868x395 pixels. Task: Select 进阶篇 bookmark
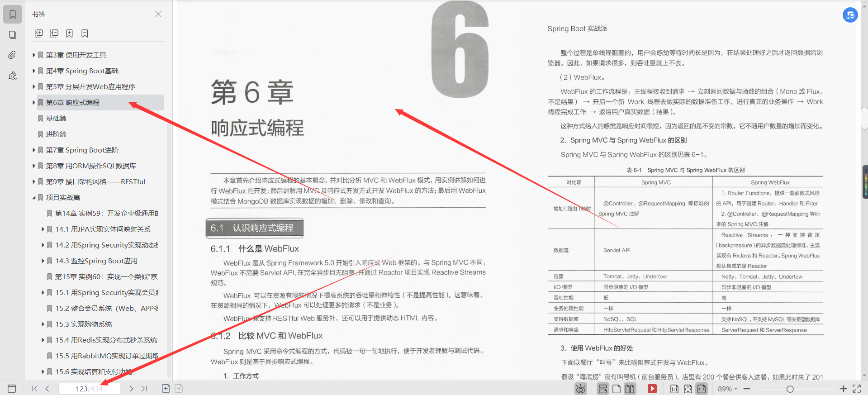(56, 134)
